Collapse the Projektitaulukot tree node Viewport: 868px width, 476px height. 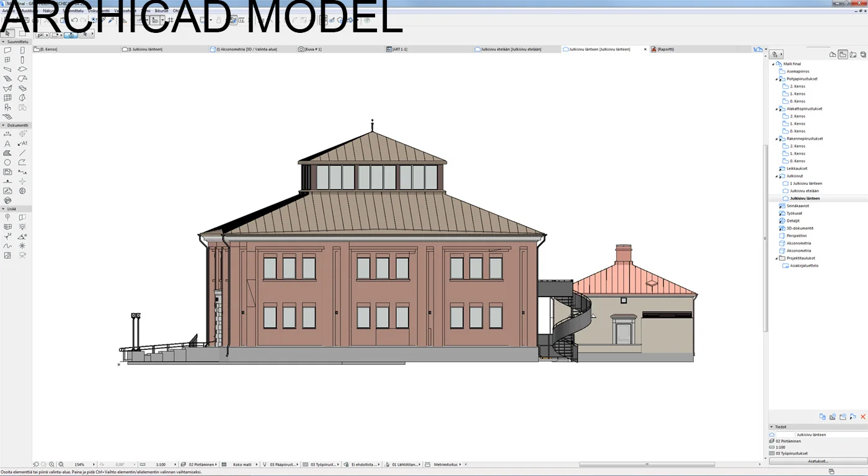(x=776, y=258)
